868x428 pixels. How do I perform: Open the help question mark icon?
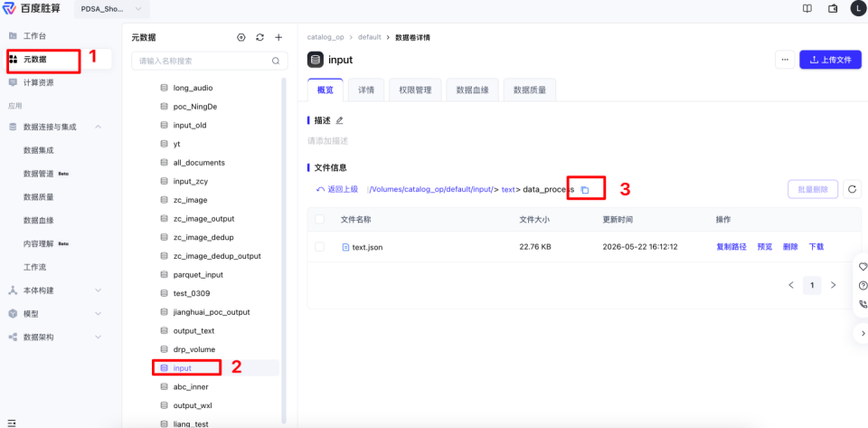point(863,286)
